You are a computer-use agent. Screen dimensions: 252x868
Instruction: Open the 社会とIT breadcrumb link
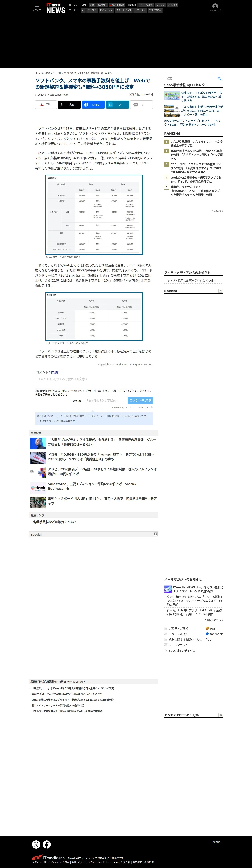tap(57, 73)
